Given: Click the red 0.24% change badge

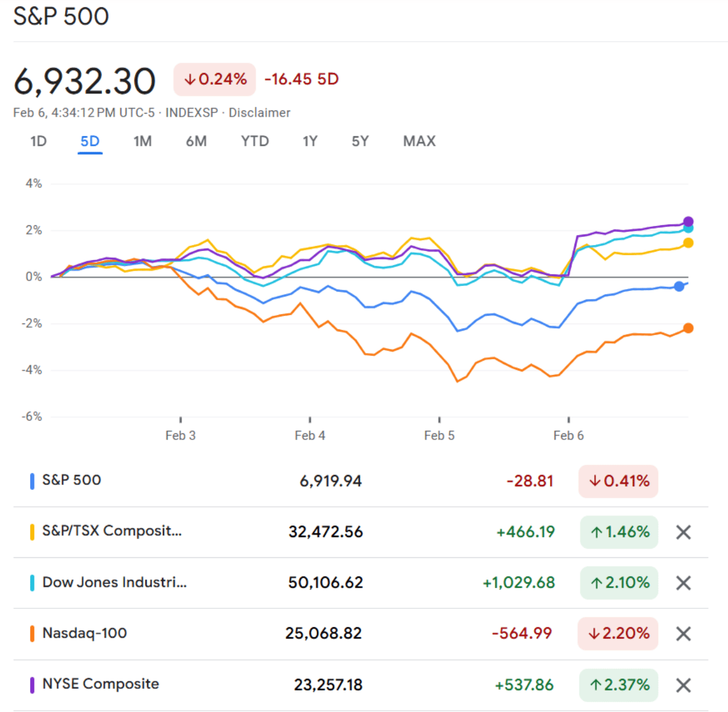Looking at the screenshot, I should (x=215, y=79).
